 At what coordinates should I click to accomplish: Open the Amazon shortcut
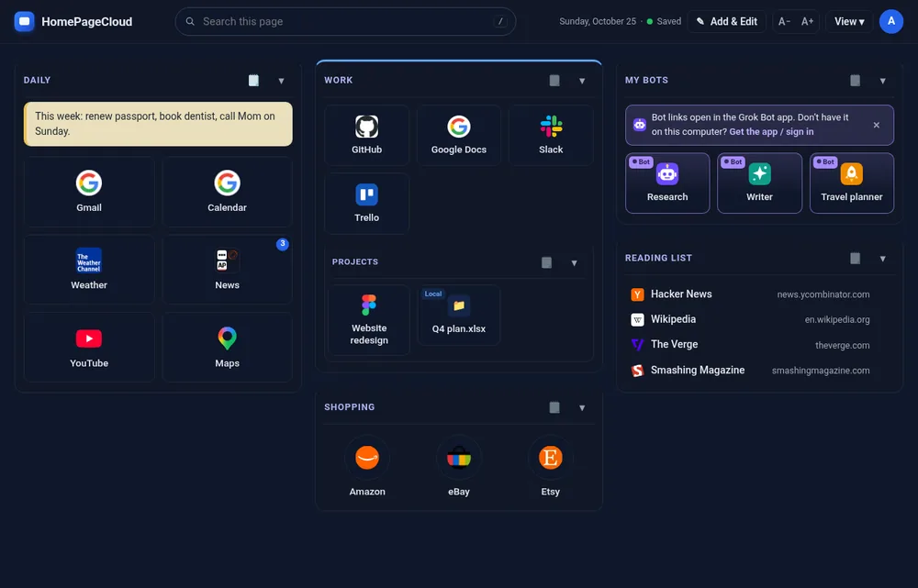pyautogui.click(x=367, y=466)
